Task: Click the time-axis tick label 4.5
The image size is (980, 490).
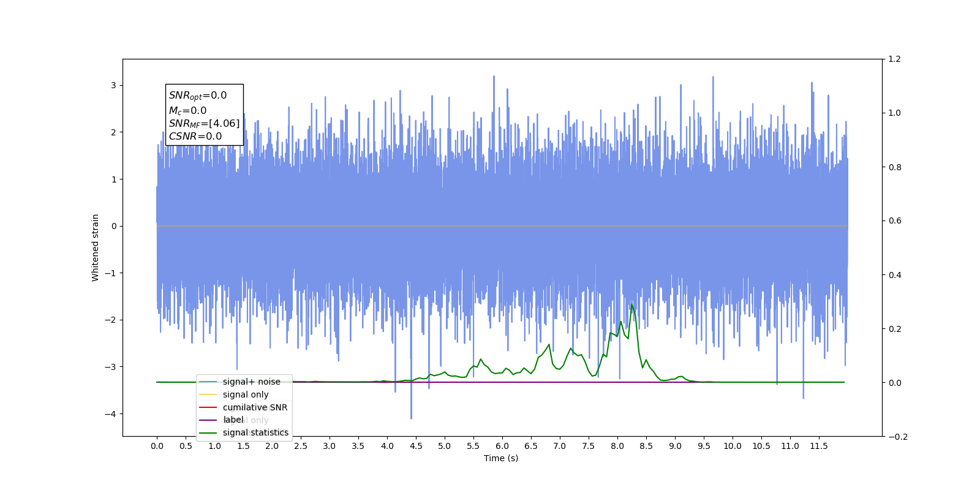Action: [x=416, y=446]
